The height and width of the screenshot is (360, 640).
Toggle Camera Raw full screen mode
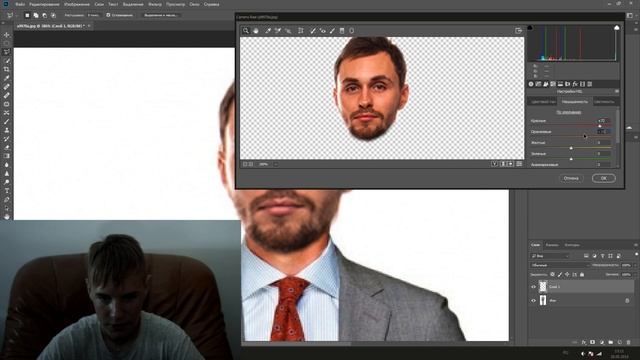point(518,31)
